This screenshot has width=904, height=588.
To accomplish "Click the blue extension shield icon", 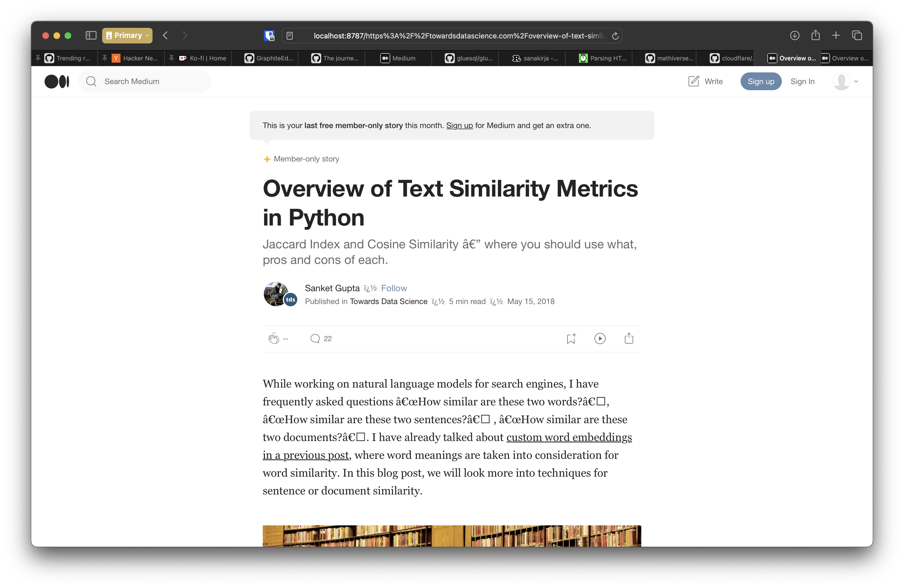I will (x=269, y=35).
